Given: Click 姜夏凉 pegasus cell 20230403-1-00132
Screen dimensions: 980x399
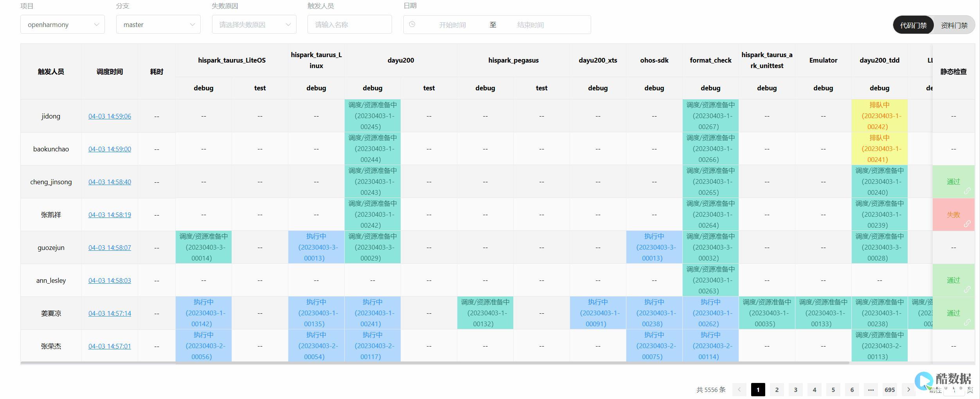Looking at the screenshot, I should (485, 313).
